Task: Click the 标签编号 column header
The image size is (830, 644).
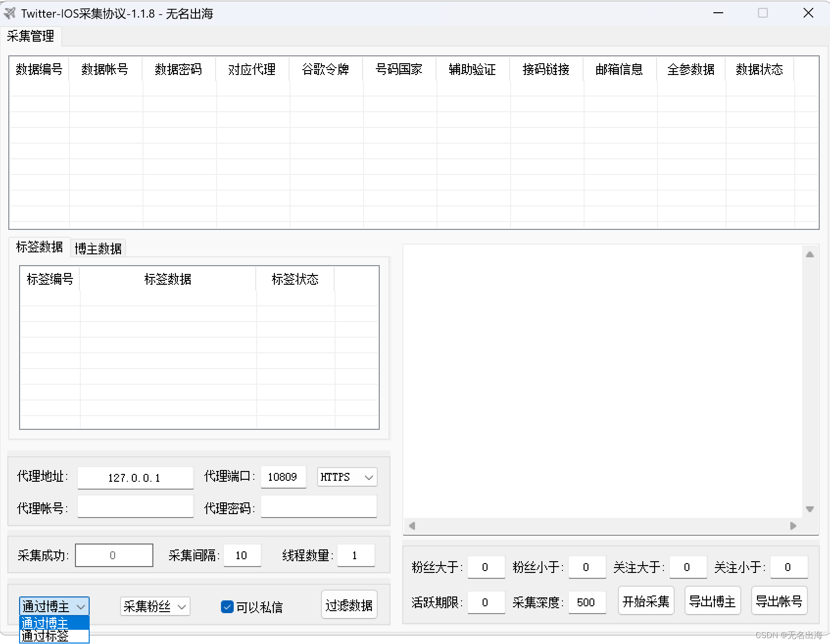Action: coord(50,279)
